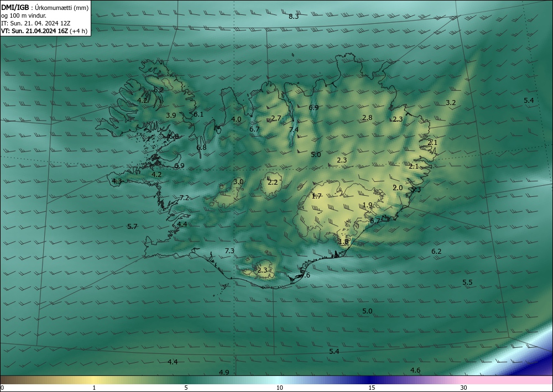
Task: Click the 1 label on the color scale
Action: coord(94,388)
